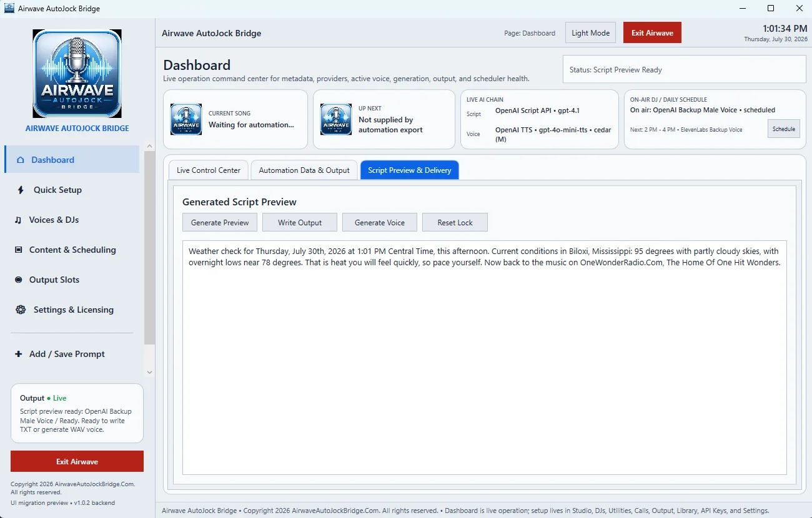
Task: Click the Generated Script Preview heading
Action: click(239, 202)
